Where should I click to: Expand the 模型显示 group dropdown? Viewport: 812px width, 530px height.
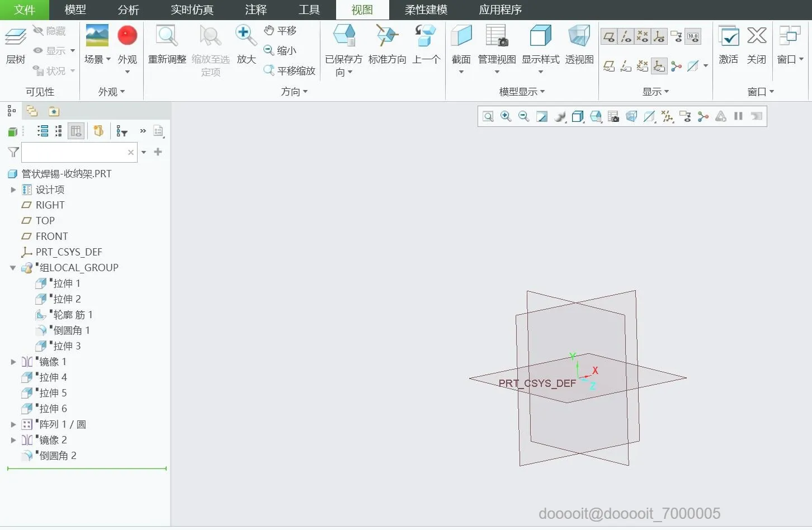[x=522, y=92]
